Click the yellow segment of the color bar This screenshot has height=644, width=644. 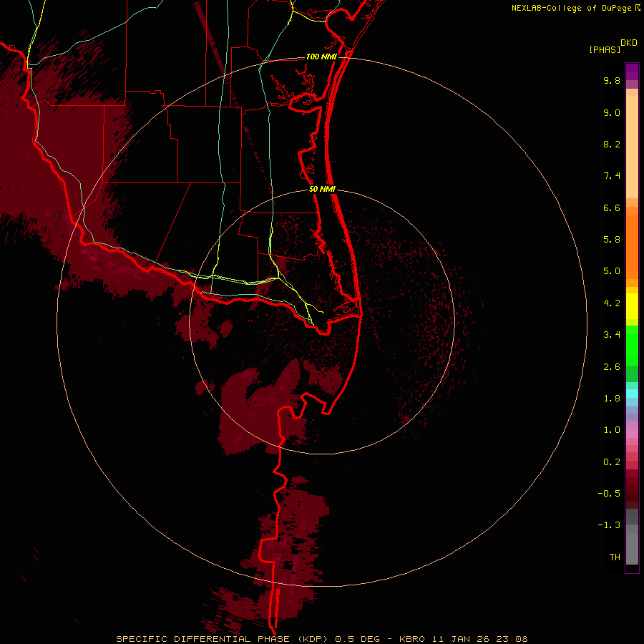tap(632, 306)
